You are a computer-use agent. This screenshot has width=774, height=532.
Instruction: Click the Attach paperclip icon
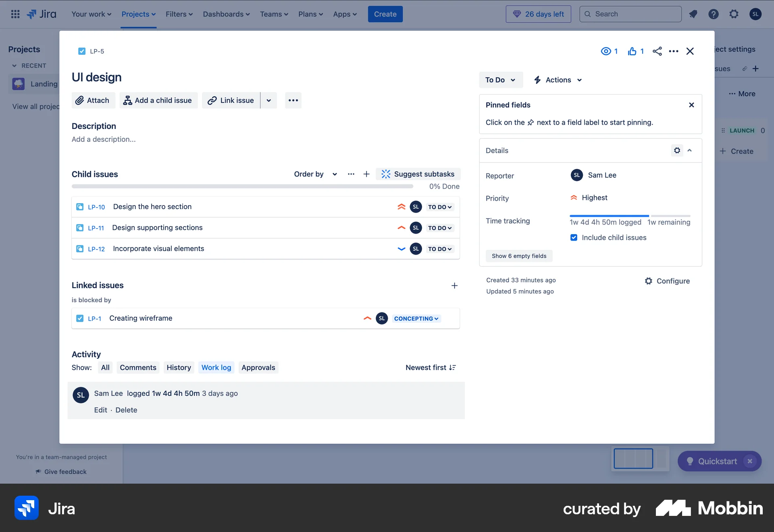pos(80,100)
